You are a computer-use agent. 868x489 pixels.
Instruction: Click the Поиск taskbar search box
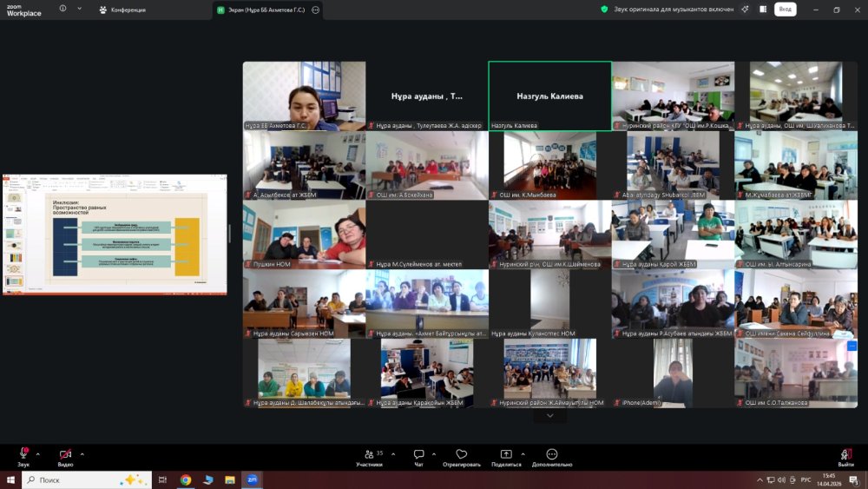[x=87, y=479]
